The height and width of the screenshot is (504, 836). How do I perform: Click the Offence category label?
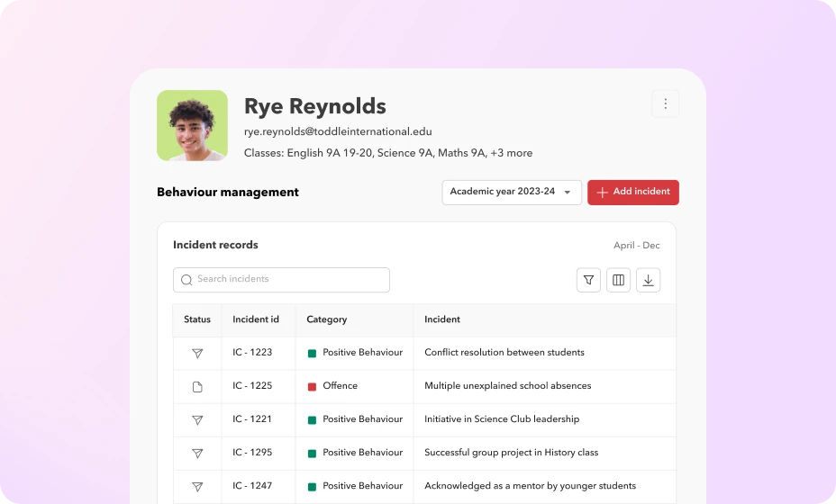pyautogui.click(x=341, y=385)
